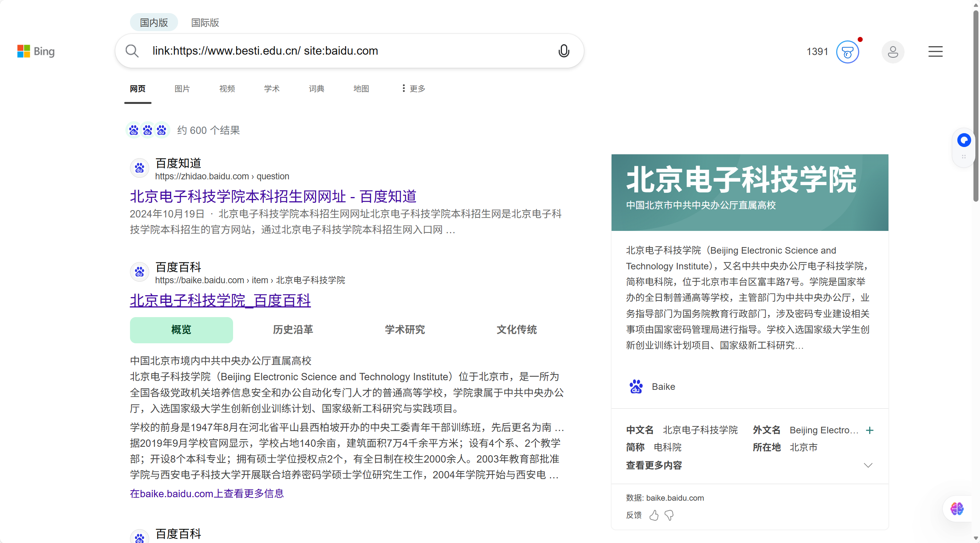The image size is (980, 543).
Task: Expand more facts with plus icon
Action: (x=870, y=430)
